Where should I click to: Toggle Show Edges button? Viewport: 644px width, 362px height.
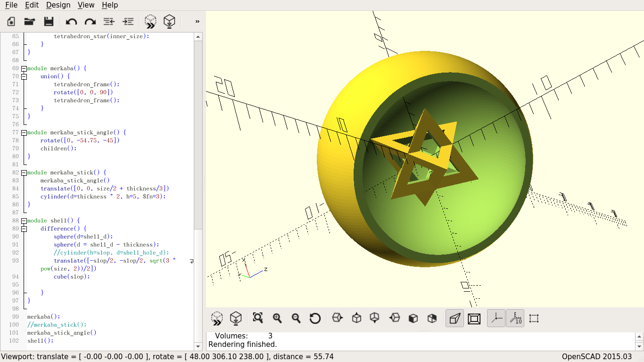point(534,318)
